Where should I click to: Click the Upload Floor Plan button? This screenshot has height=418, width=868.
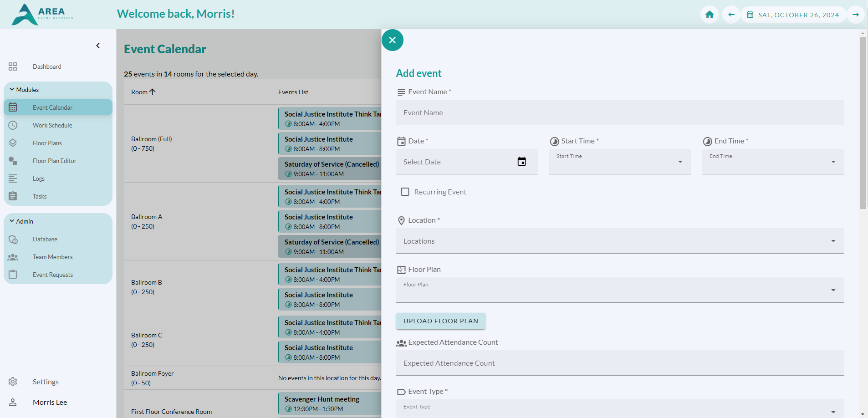(x=440, y=321)
